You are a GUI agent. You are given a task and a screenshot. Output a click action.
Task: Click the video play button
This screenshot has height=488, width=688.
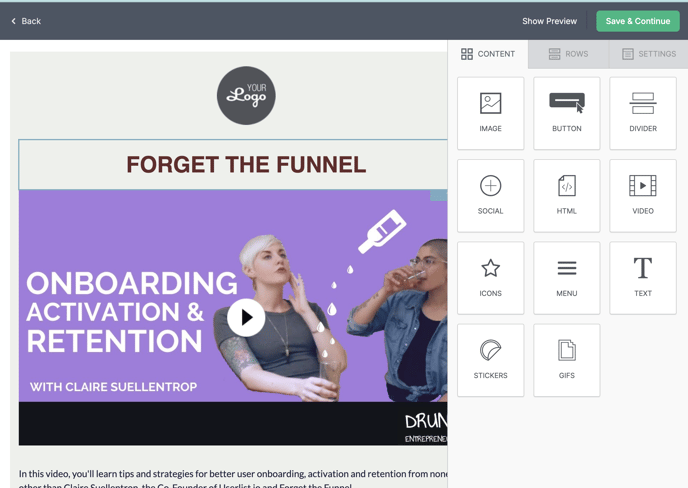(246, 317)
